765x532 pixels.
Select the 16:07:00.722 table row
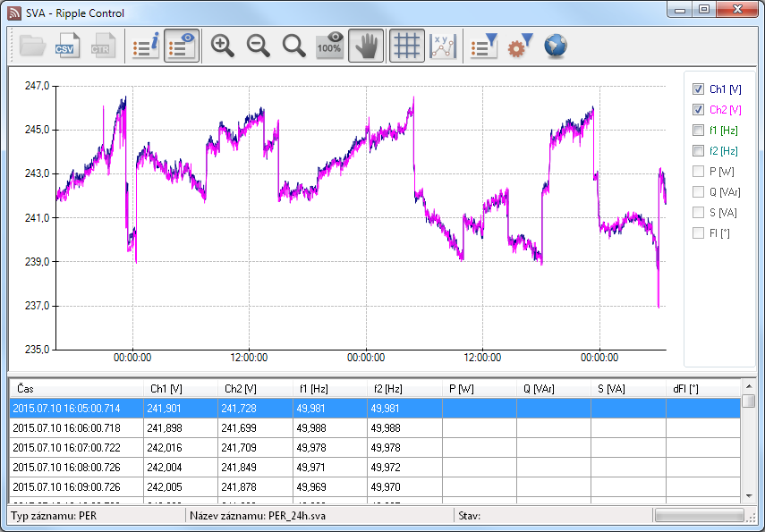click(76, 447)
